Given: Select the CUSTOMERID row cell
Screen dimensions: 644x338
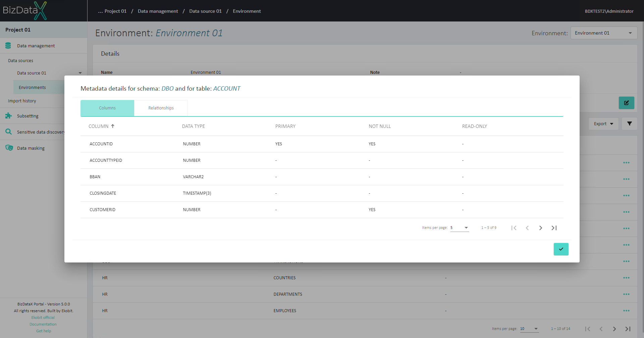Looking at the screenshot, I should point(103,210).
